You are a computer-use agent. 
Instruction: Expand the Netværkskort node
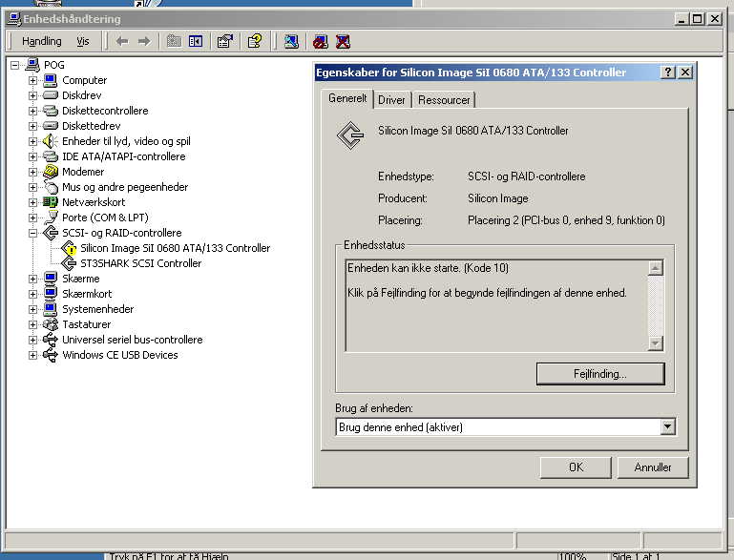pyautogui.click(x=33, y=202)
